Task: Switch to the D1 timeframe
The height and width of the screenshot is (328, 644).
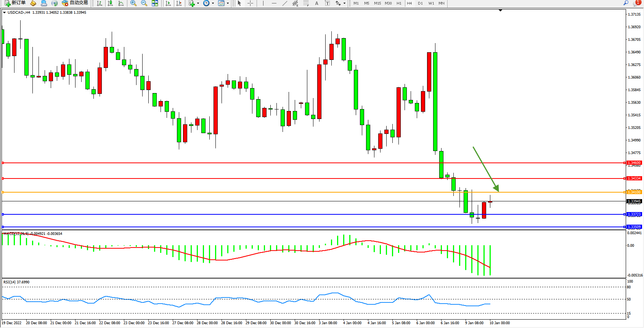Action: click(420, 3)
